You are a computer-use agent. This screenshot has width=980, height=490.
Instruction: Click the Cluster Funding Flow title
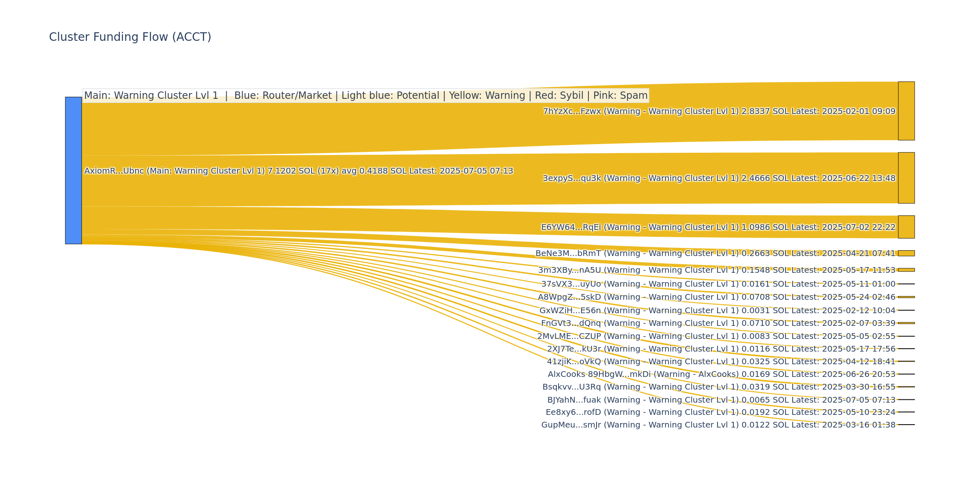[130, 37]
